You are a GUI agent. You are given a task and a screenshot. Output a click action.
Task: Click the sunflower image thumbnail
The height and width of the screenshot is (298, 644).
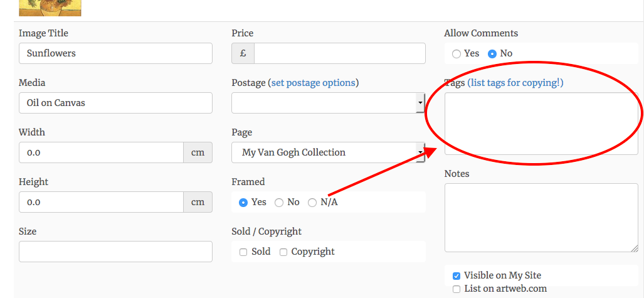50,7
